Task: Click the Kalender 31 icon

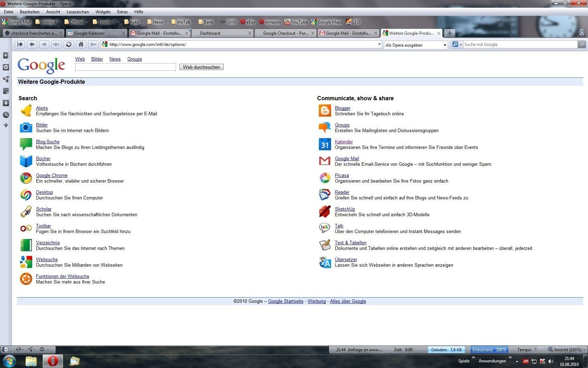Action: tap(325, 144)
